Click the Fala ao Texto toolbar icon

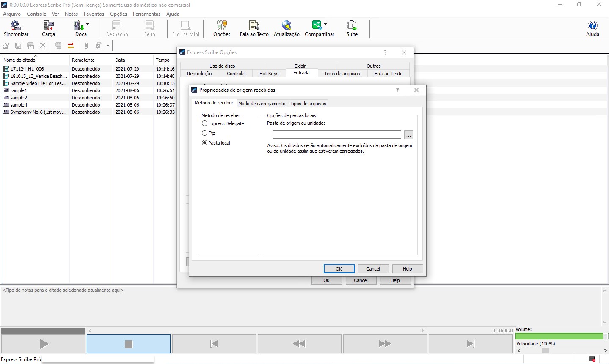point(254,28)
